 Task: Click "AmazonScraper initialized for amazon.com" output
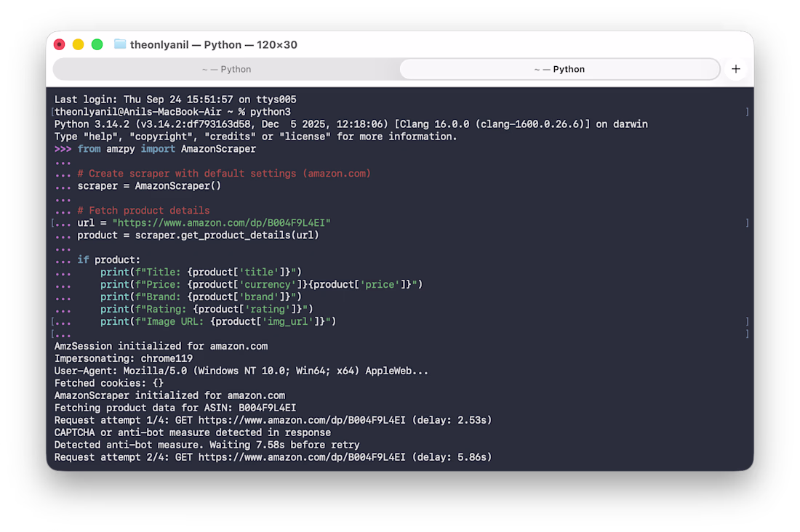click(170, 395)
